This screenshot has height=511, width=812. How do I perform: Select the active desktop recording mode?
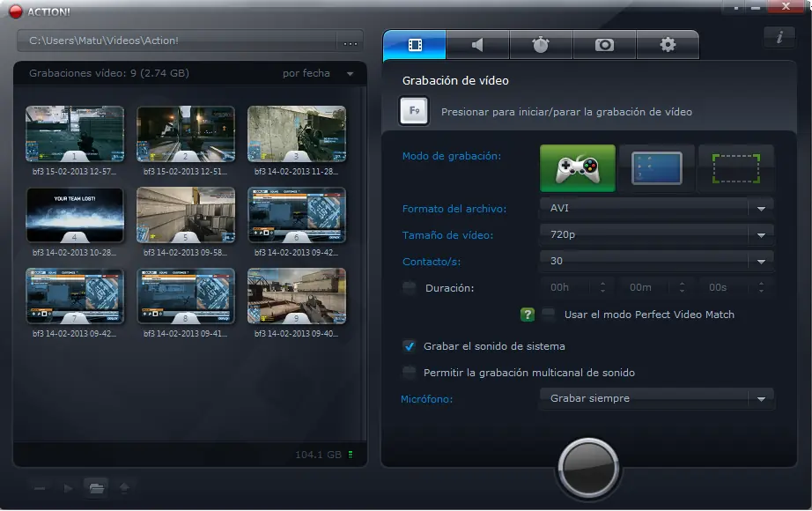click(x=657, y=168)
